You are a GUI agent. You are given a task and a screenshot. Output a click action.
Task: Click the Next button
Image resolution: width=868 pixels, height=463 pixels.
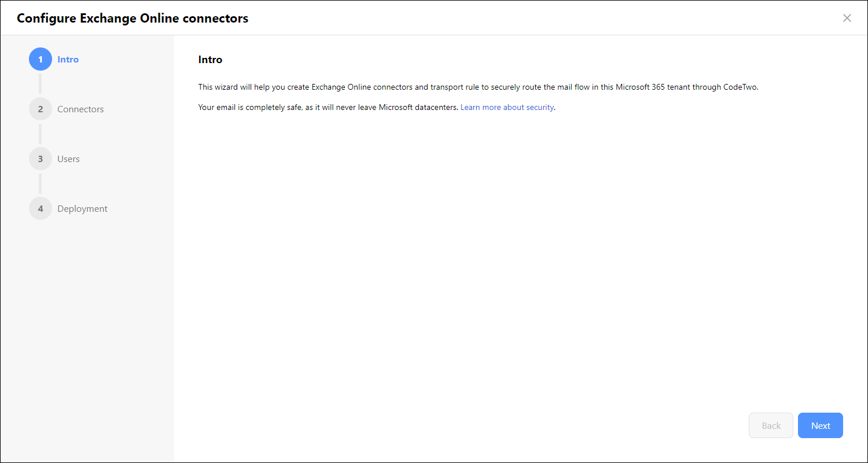820,425
